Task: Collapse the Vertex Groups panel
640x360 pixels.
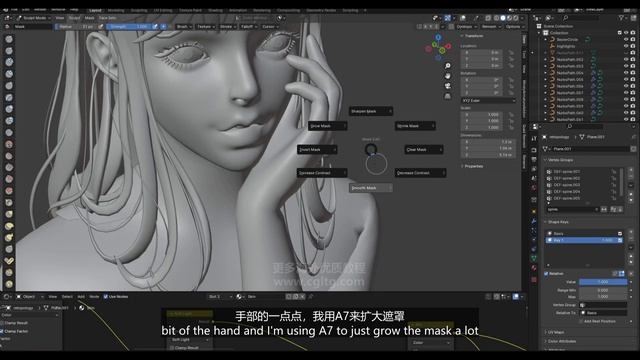Action: (560, 160)
